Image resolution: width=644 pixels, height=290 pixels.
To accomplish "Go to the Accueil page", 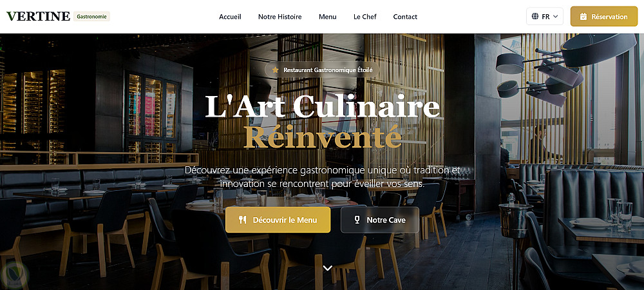I will coord(230,17).
